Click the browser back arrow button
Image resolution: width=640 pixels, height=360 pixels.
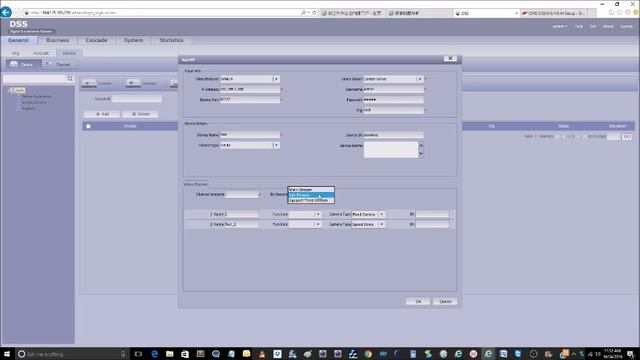pyautogui.click(x=6, y=12)
